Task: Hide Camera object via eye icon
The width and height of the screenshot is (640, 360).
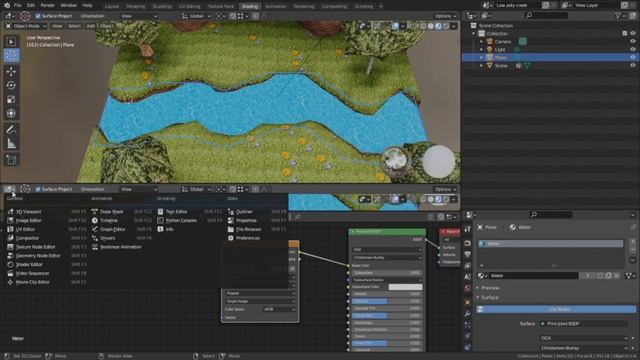Action: [633, 42]
